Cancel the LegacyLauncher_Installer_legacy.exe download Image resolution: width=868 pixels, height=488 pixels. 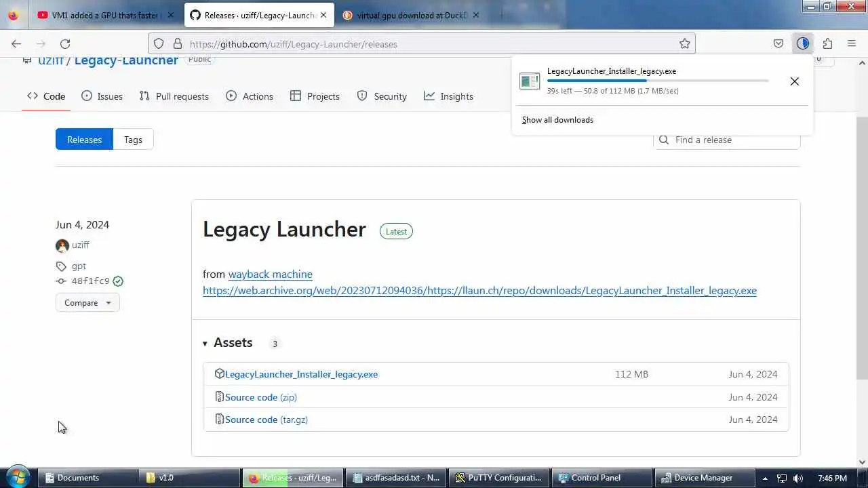pos(795,81)
